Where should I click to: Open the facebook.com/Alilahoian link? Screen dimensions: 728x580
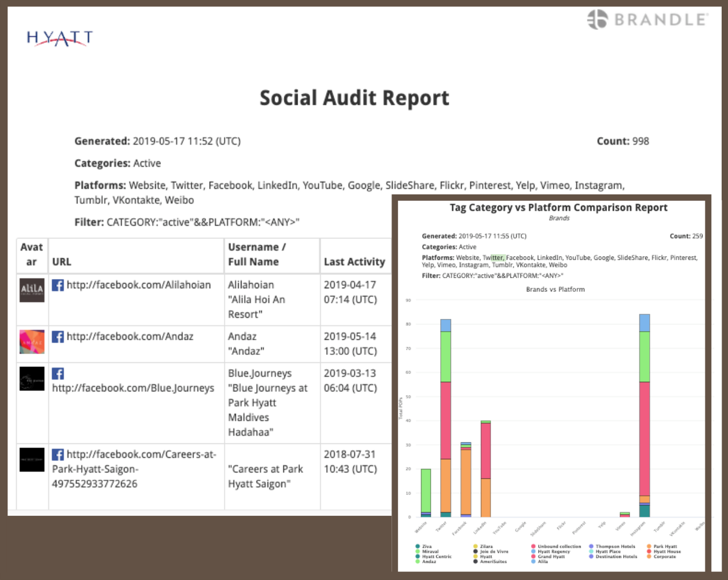138,285
